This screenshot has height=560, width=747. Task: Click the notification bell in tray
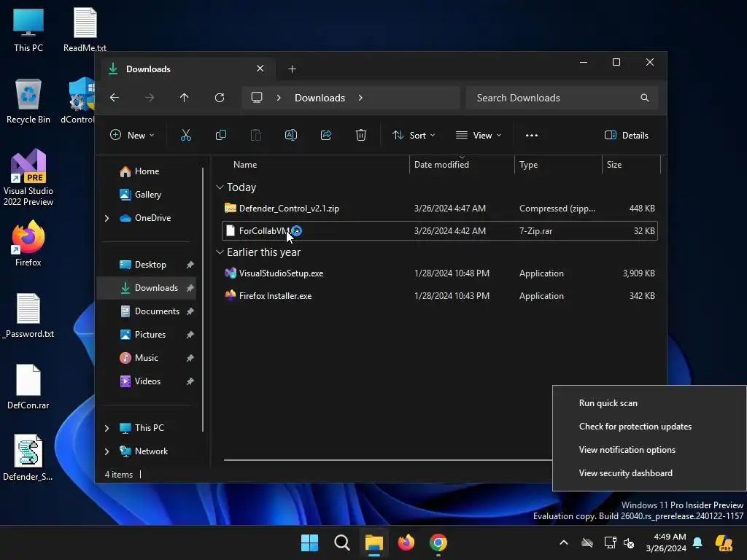(697, 542)
